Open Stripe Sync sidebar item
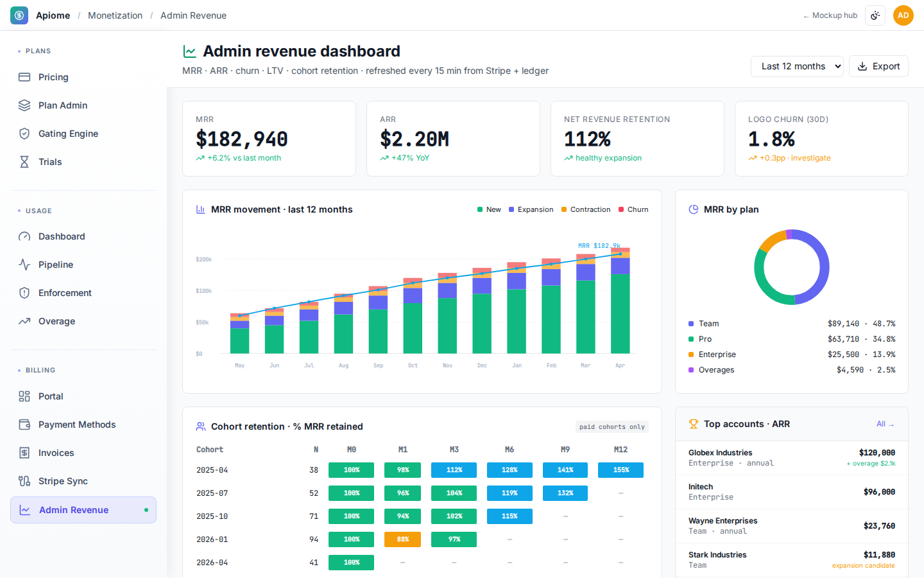The height and width of the screenshot is (578, 924). [83, 481]
